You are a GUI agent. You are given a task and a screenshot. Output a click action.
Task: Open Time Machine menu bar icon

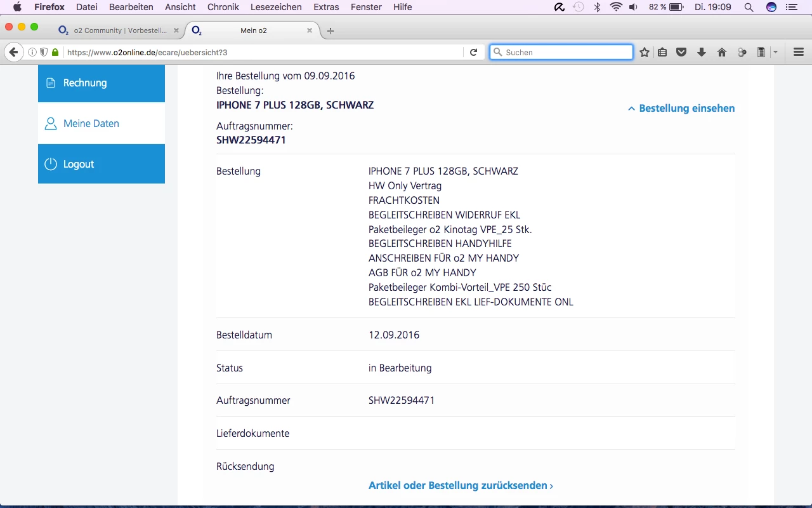pos(578,7)
